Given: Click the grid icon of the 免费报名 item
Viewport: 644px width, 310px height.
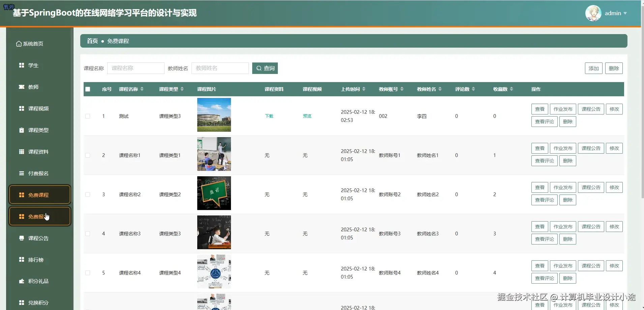Looking at the screenshot, I should pyautogui.click(x=22, y=216).
